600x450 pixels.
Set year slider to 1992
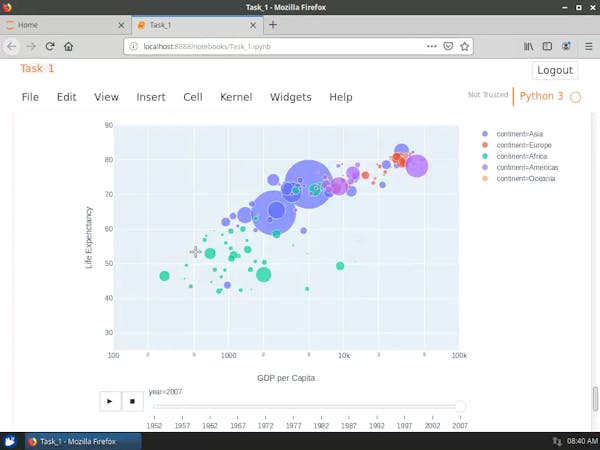[377, 425]
